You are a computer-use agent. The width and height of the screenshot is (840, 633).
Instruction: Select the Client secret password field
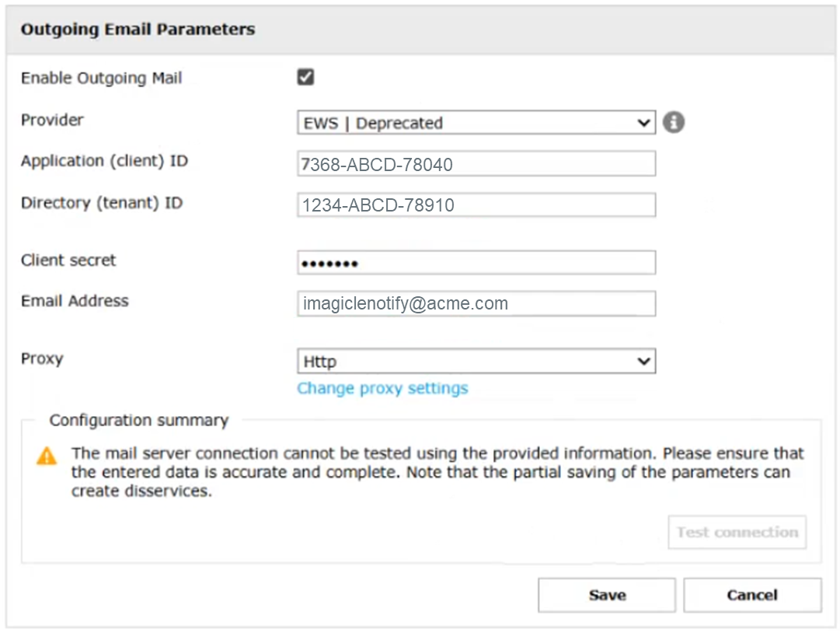476,263
